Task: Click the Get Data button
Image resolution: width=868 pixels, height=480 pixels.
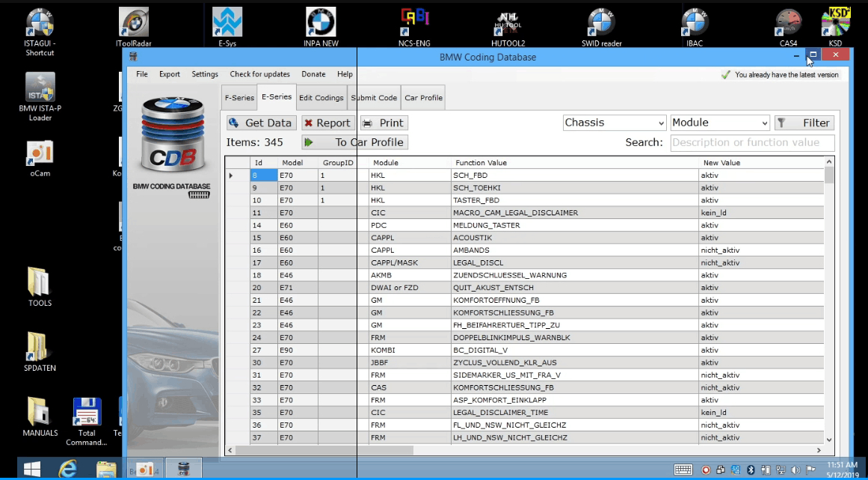Action: (x=261, y=123)
